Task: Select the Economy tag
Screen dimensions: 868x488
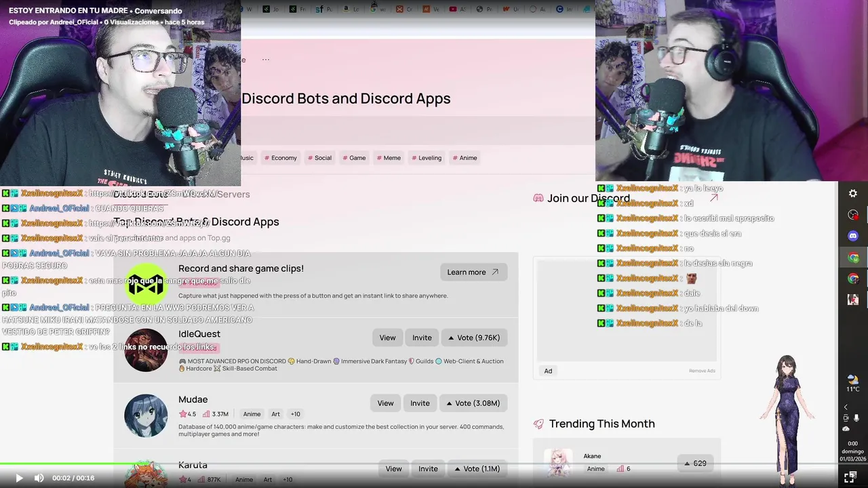Action: tap(281, 158)
